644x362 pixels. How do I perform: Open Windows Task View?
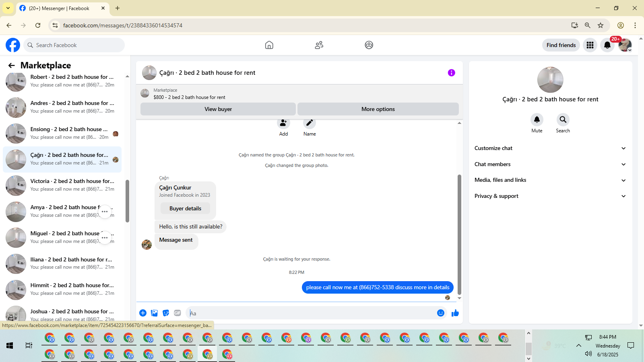point(29,346)
